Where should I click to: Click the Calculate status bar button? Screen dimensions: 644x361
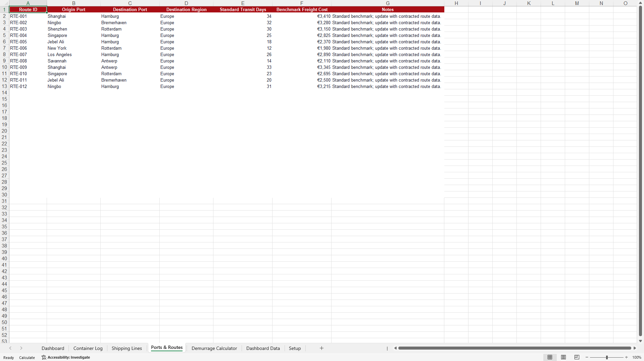(27, 358)
